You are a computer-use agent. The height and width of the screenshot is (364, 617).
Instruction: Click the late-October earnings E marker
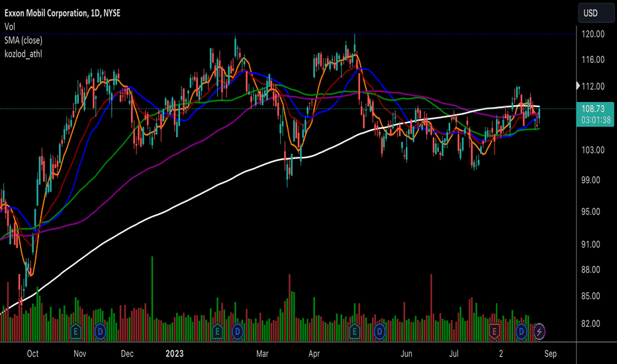click(75, 332)
